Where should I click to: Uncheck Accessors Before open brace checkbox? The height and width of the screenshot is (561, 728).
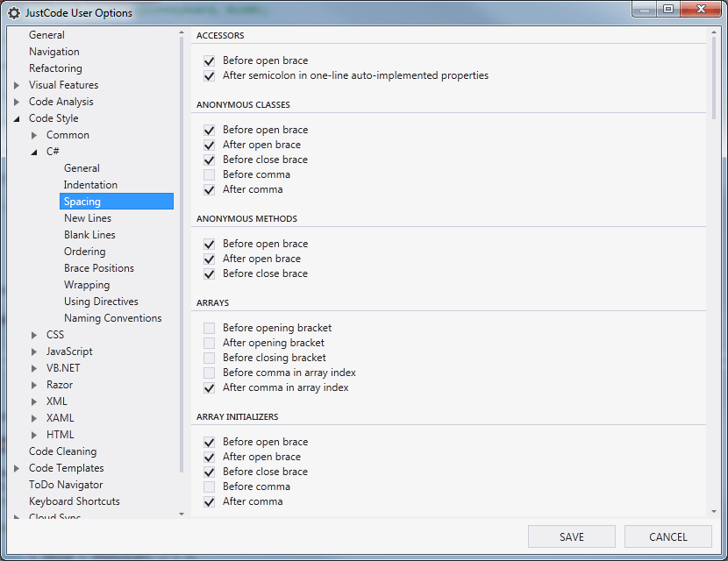pos(209,61)
